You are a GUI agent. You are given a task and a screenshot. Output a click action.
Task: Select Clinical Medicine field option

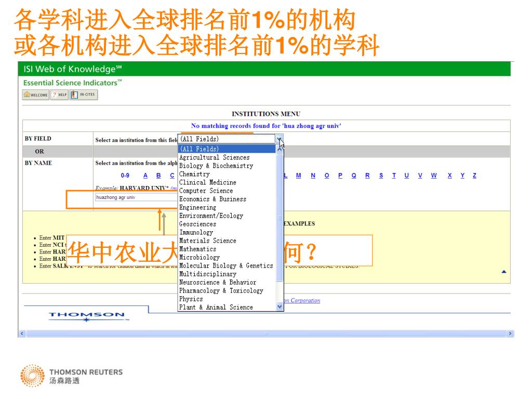click(x=208, y=182)
